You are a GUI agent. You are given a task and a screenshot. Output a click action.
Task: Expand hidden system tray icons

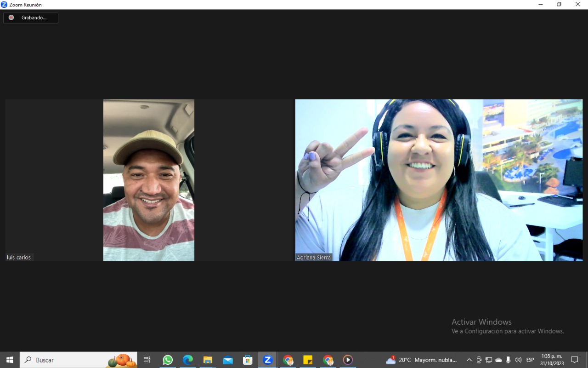pyautogui.click(x=469, y=360)
